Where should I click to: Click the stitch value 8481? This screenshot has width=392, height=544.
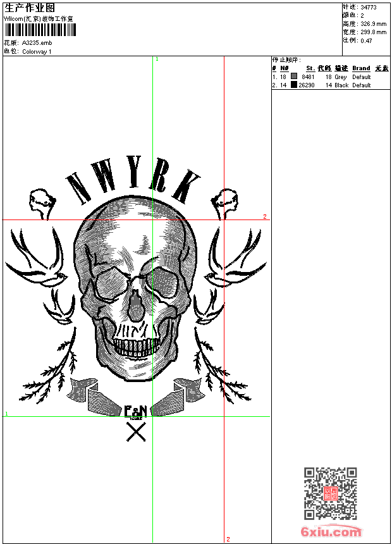[308, 77]
